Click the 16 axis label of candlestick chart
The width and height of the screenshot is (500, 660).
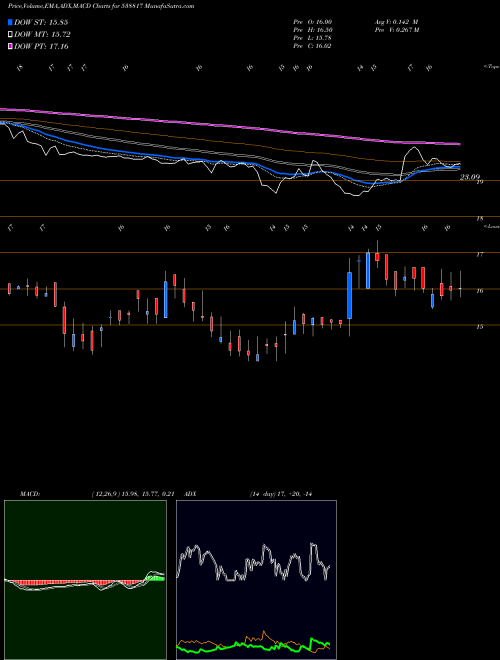pyautogui.click(x=480, y=290)
